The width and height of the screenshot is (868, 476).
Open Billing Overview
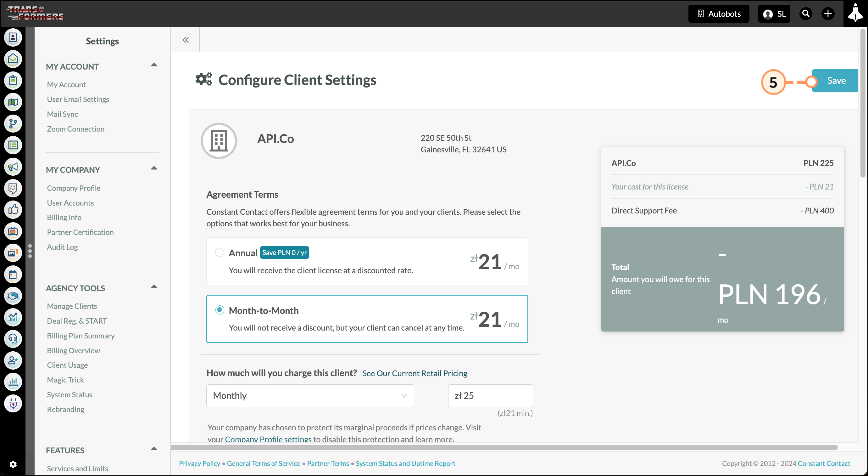(x=74, y=350)
